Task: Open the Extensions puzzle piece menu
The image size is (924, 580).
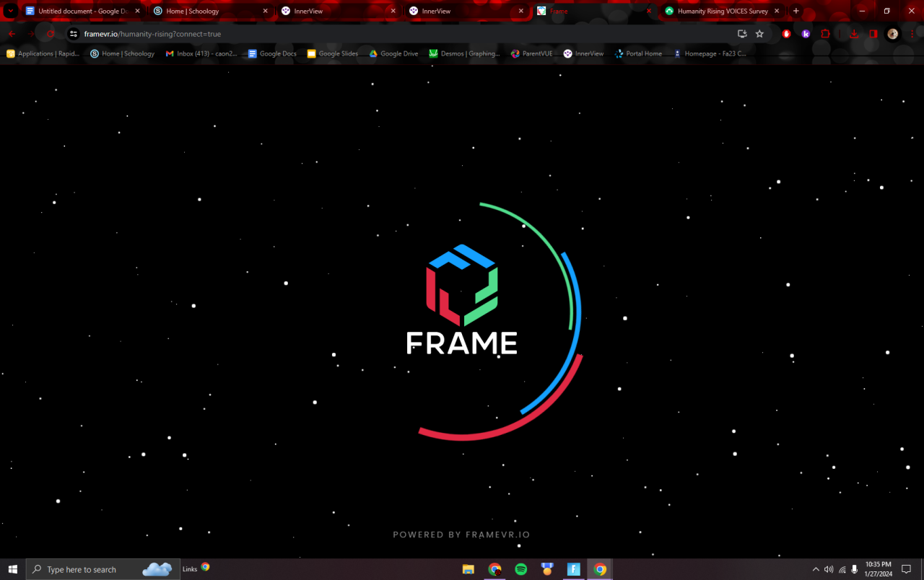Action: (x=825, y=34)
